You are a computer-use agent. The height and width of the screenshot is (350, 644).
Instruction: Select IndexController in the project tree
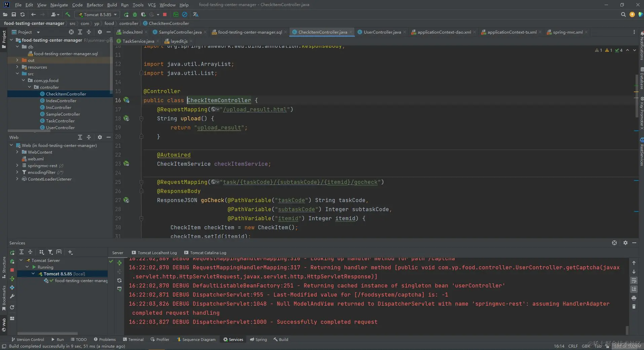[61, 101]
